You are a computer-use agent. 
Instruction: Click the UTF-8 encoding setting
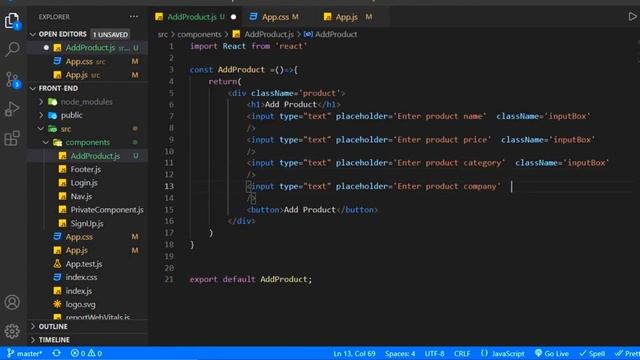point(434,353)
